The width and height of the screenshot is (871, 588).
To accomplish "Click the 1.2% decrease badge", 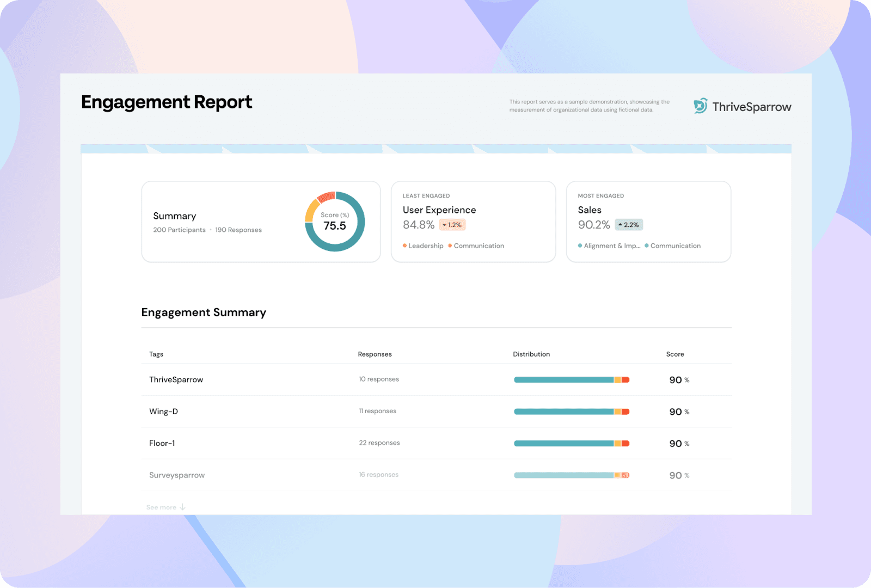I will point(452,225).
